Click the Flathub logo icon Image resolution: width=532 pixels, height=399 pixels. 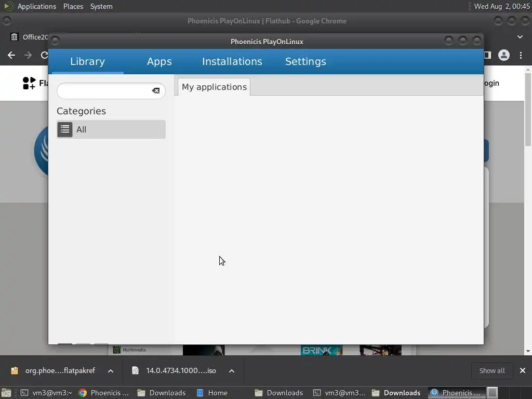click(x=29, y=83)
